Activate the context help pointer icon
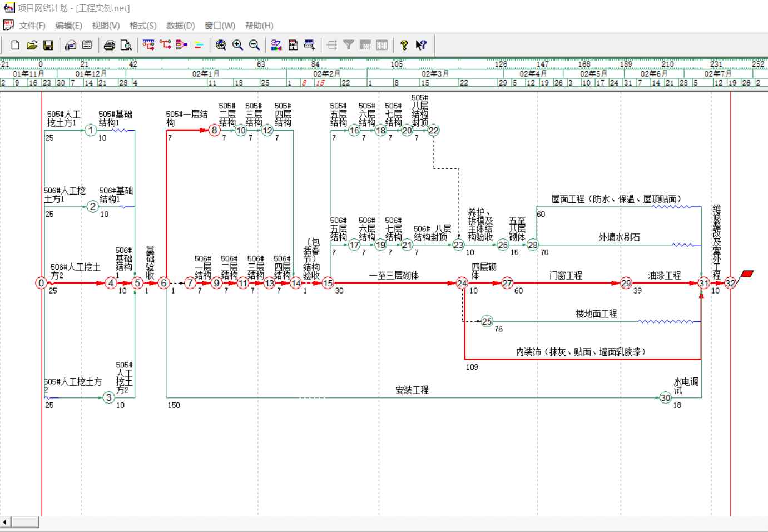This screenshot has height=532, width=768. 421,45
